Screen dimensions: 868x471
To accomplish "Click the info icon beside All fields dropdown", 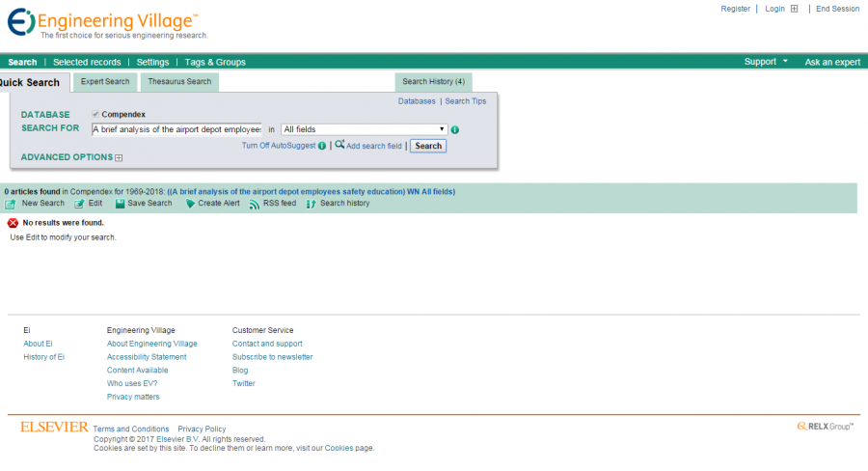I will click(454, 129).
